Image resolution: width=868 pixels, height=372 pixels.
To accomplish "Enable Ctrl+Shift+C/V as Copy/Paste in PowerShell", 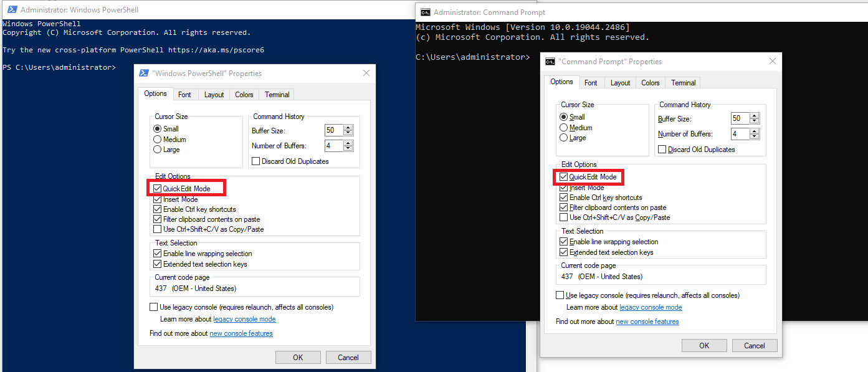I will pos(158,229).
